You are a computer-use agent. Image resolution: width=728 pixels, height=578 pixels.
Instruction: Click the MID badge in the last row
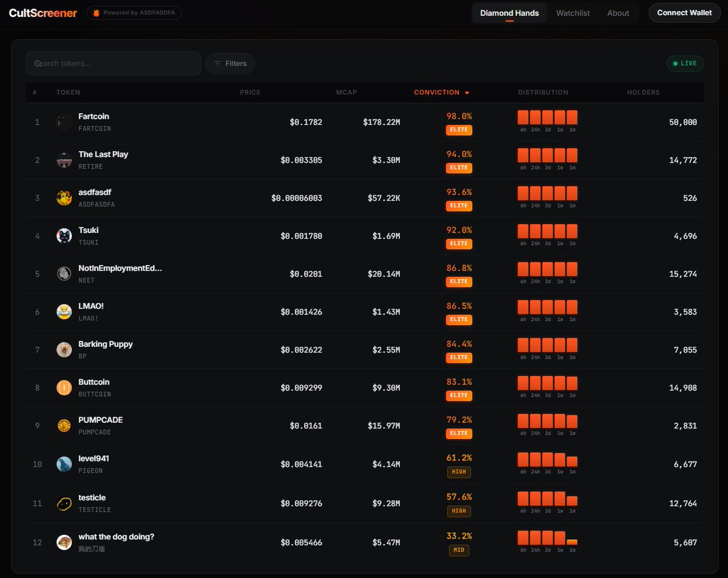[459, 550]
